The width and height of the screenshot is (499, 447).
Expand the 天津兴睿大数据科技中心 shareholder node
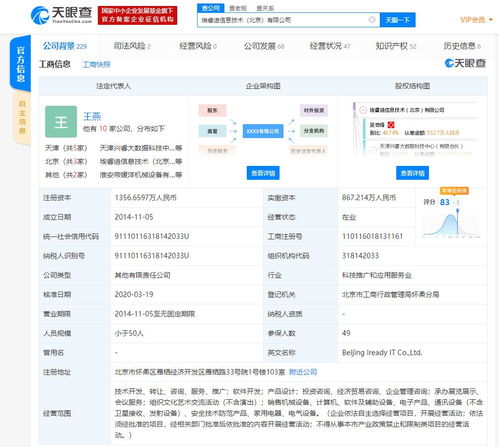tap(374, 150)
